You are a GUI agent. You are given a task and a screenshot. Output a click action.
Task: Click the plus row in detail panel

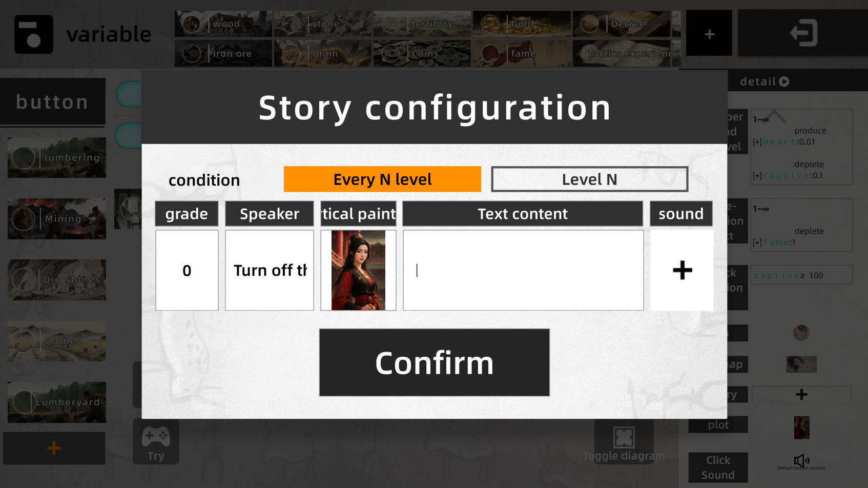pos(801,394)
